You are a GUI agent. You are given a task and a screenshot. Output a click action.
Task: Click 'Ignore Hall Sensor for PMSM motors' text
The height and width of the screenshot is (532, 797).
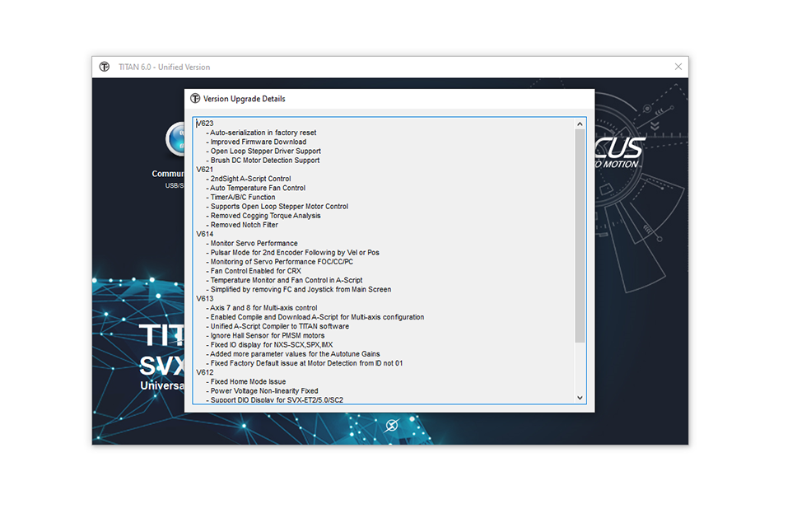pyautogui.click(x=267, y=336)
